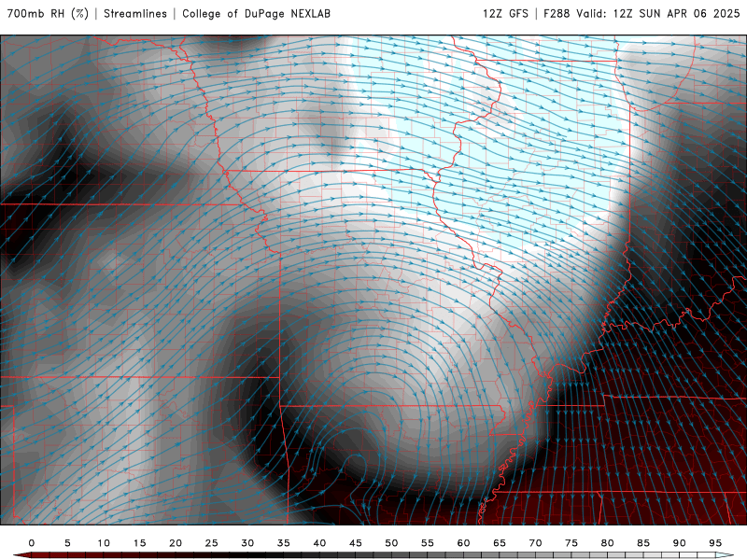Click the '65' value on the color scale
The image size is (747, 560).
[x=500, y=543]
